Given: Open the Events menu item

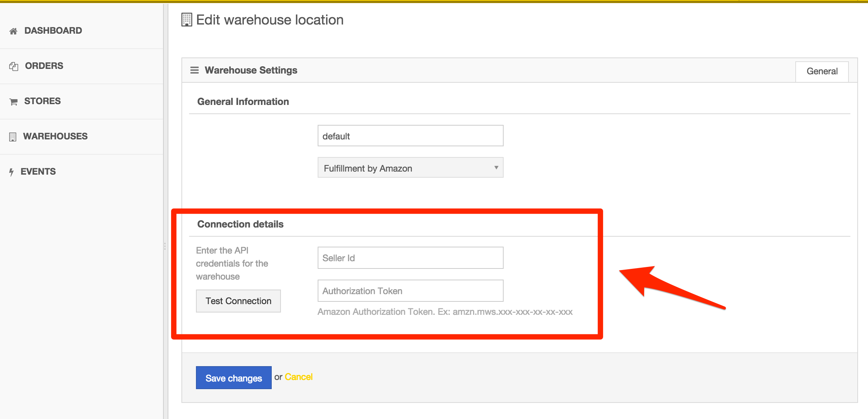Looking at the screenshot, I should pyautogui.click(x=82, y=172).
